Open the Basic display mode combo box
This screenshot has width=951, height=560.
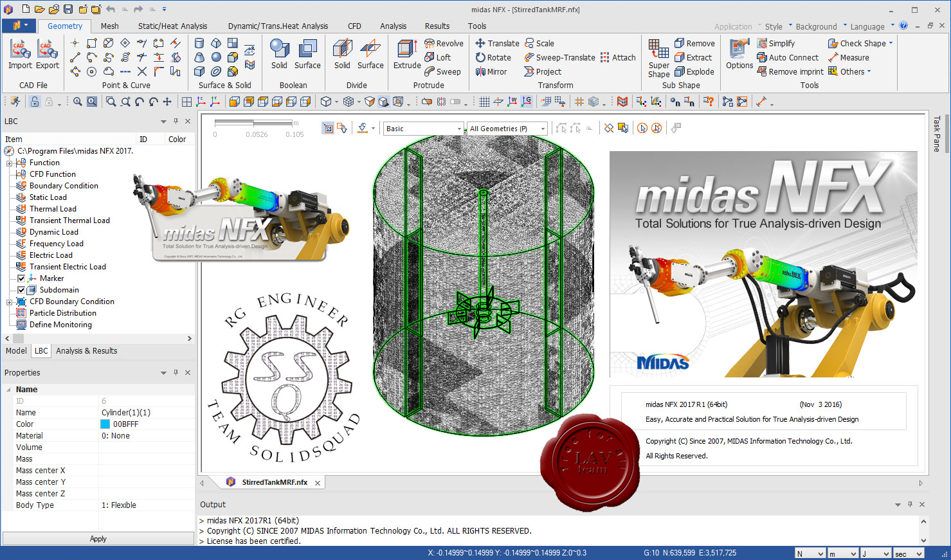(423, 129)
